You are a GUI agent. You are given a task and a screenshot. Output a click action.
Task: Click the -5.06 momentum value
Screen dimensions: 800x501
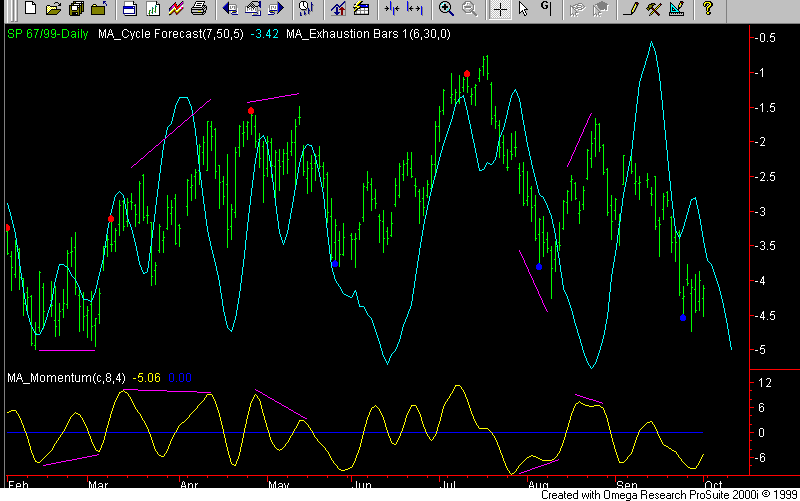coord(146,378)
